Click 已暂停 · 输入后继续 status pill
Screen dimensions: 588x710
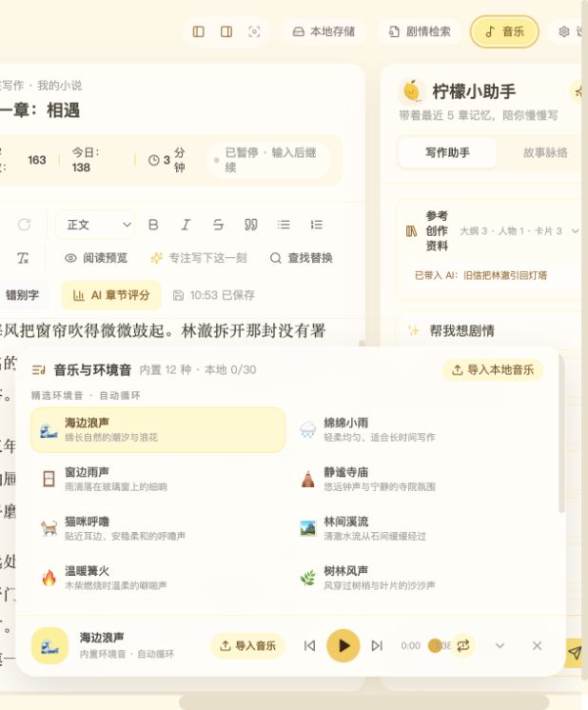point(269,160)
